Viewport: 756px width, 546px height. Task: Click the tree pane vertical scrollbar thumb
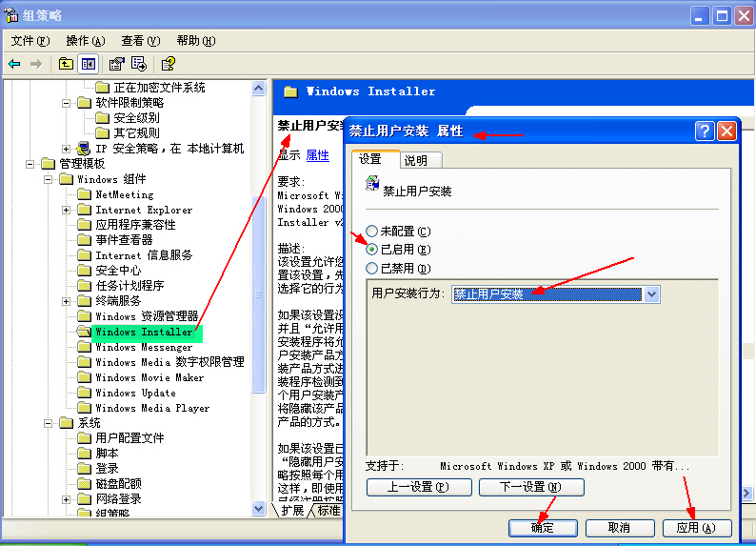[258, 294]
